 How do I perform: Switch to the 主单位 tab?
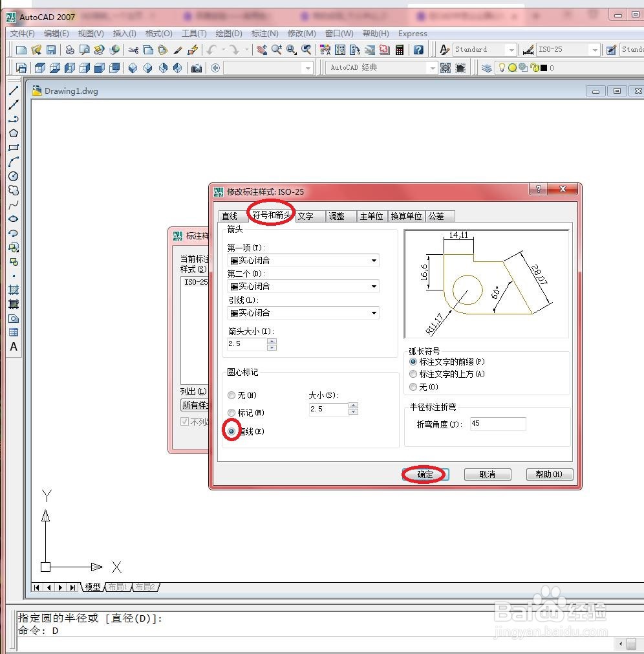(x=371, y=216)
